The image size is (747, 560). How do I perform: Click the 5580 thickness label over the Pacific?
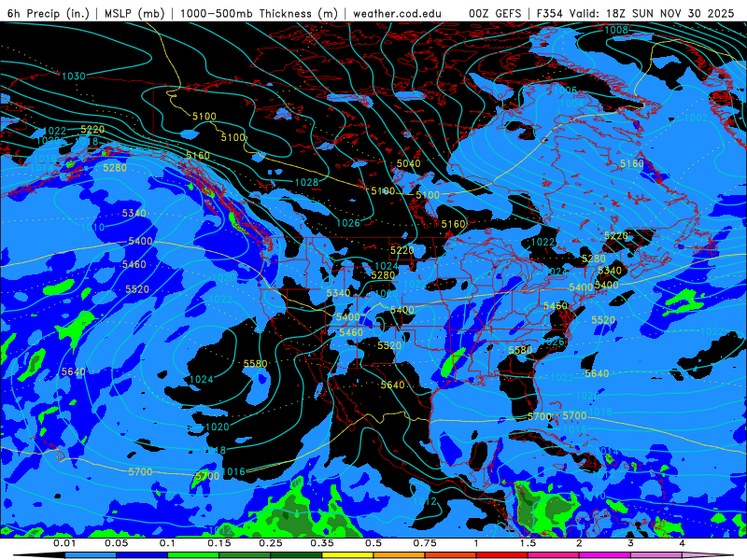tap(255, 364)
